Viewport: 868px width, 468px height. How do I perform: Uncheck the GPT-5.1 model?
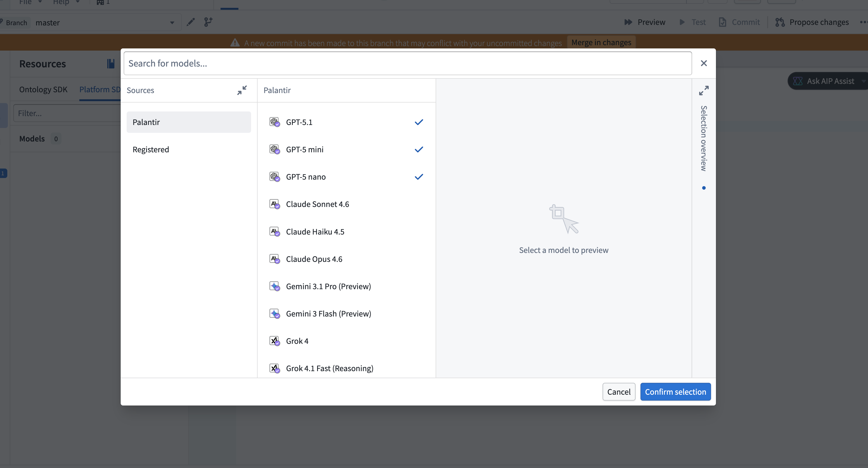pos(419,122)
